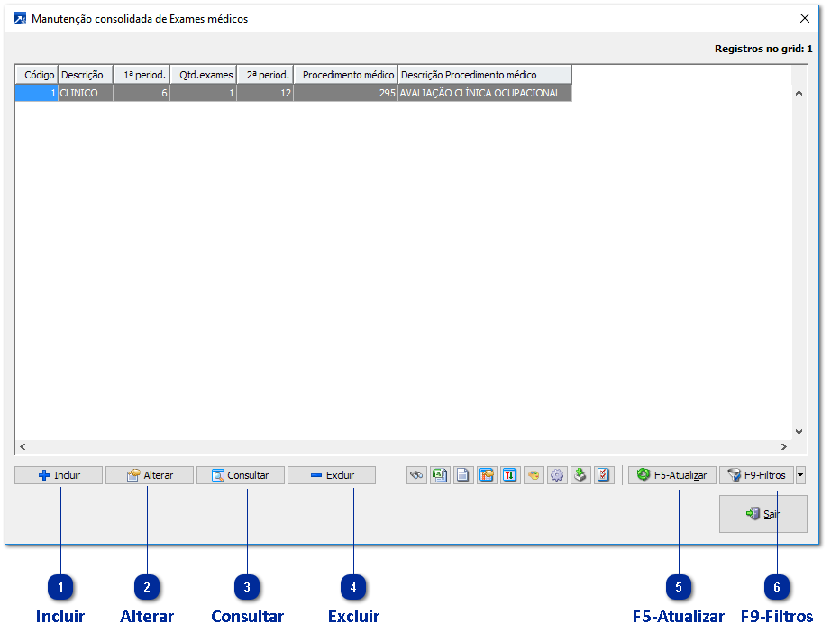Select the CLINICO cell in the grid
Viewport: 840px width, 642px height.
coord(86,93)
